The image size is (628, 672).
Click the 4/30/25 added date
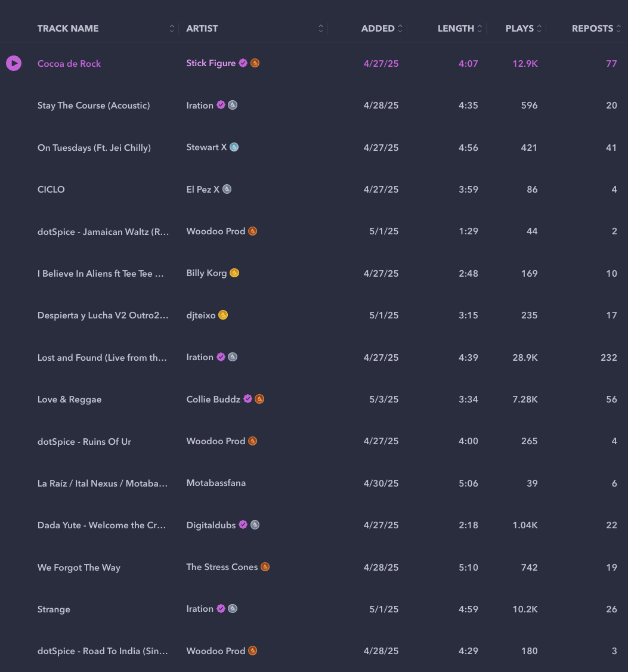pyautogui.click(x=381, y=484)
